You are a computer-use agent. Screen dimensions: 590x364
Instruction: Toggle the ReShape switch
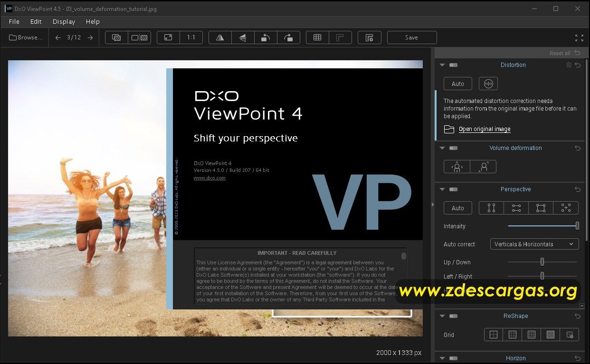[x=453, y=316]
